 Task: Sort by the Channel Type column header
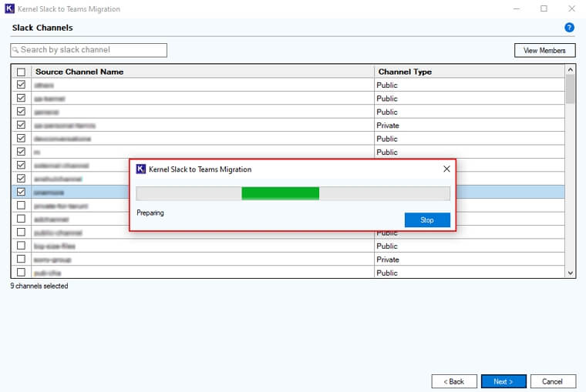pyautogui.click(x=470, y=72)
